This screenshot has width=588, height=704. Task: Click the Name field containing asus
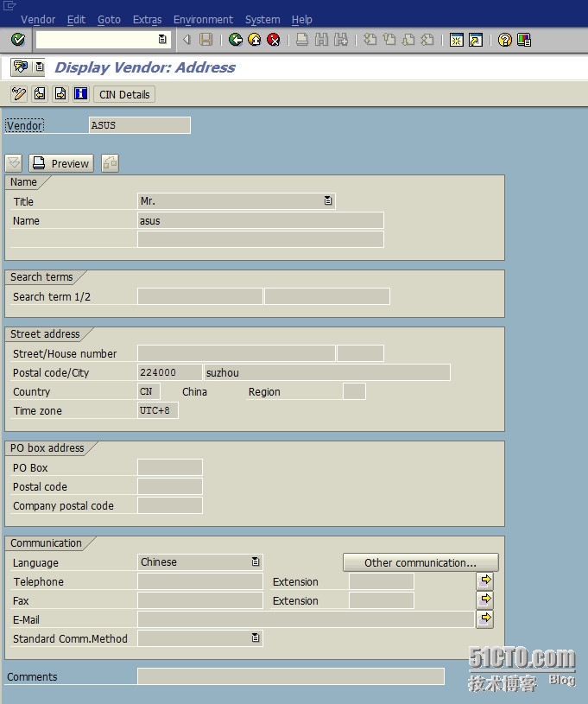point(261,220)
